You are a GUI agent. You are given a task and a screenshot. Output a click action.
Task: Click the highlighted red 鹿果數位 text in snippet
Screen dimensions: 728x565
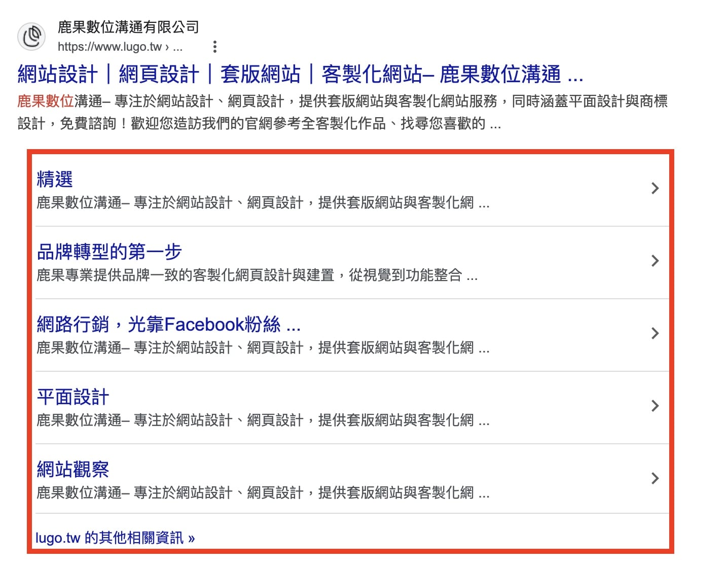click(46, 101)
